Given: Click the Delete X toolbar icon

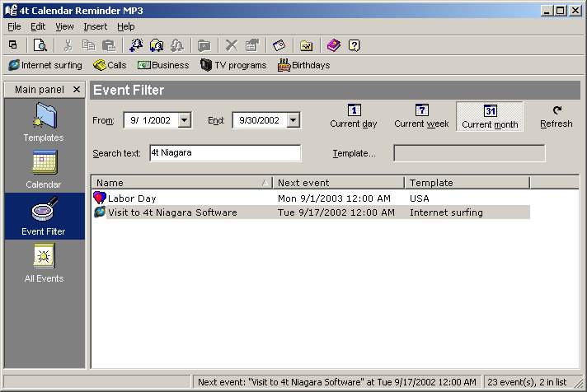Looking at the screenshot, I should pyautogui.click(x=232, y=45).
